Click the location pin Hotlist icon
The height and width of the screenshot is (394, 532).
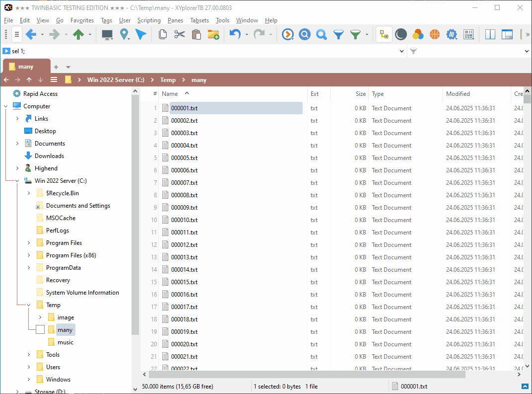(124, 34)
